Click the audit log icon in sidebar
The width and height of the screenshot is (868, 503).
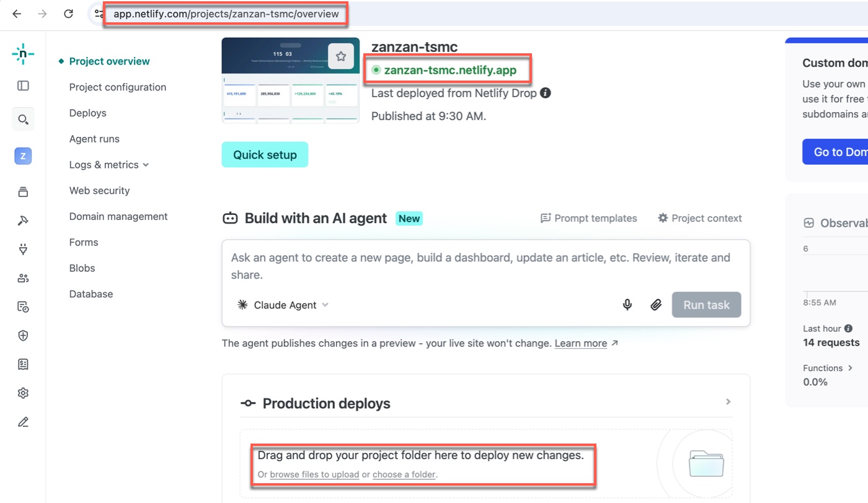tap(23, 307)
